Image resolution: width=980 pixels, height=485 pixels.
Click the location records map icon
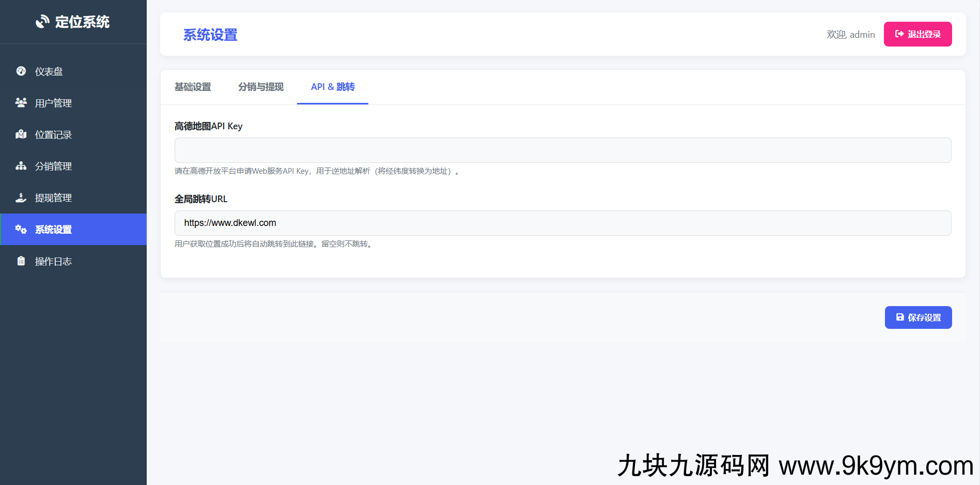[21, 134]
